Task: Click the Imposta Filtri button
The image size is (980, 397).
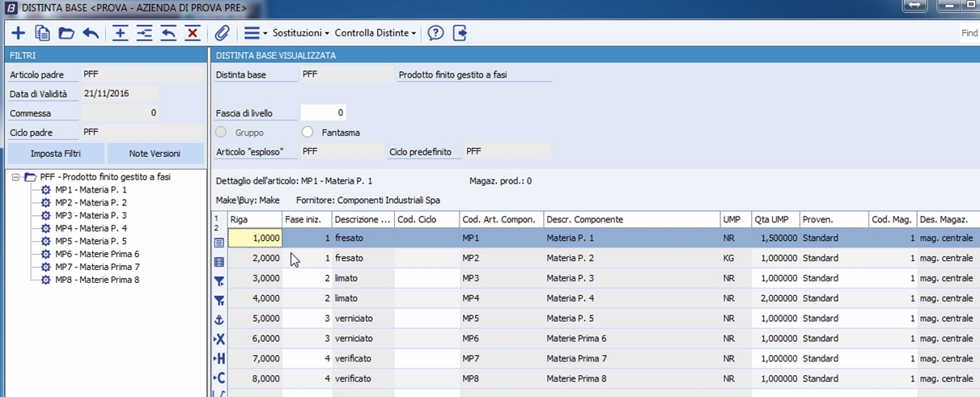Action: tap(55, 154)
